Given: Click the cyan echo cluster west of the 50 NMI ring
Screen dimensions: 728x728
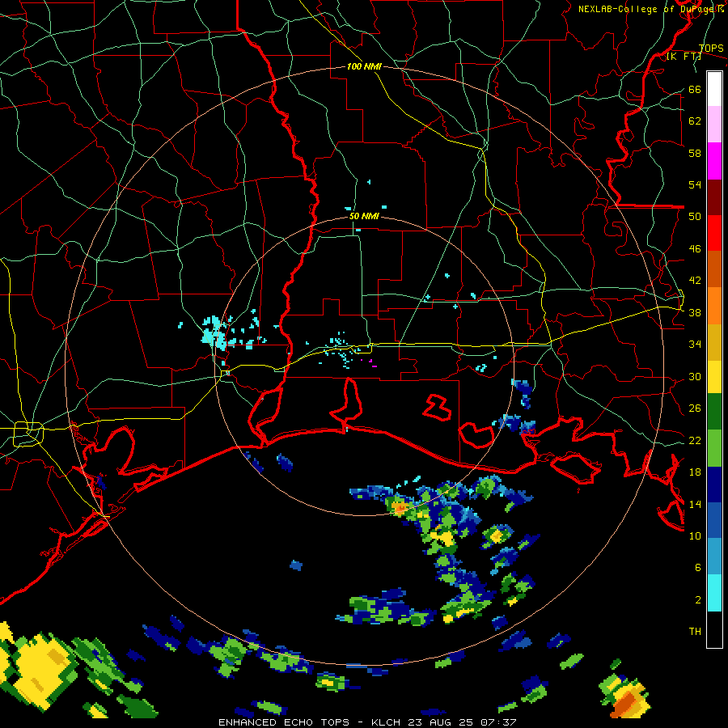Looking at the screenshot, I should (215, 333).
